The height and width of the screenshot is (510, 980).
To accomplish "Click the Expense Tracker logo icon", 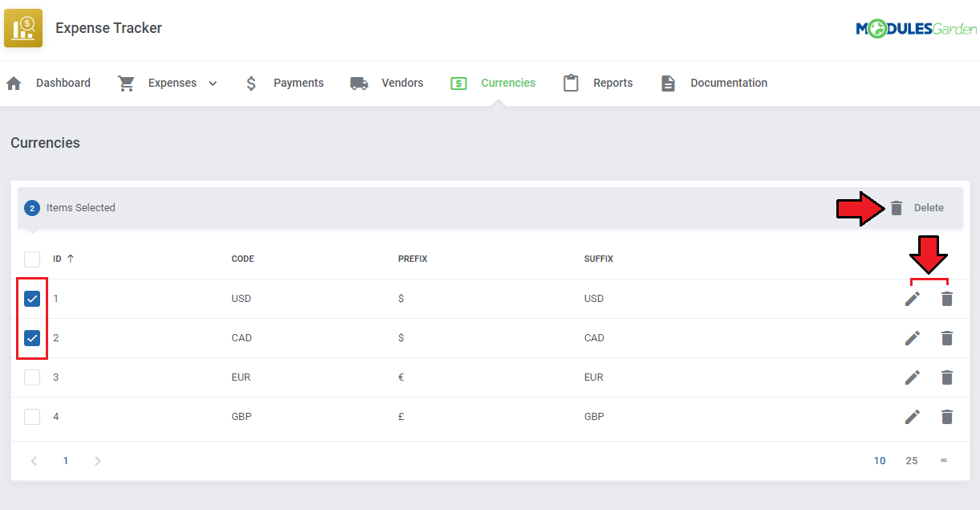I will point(23,28).
